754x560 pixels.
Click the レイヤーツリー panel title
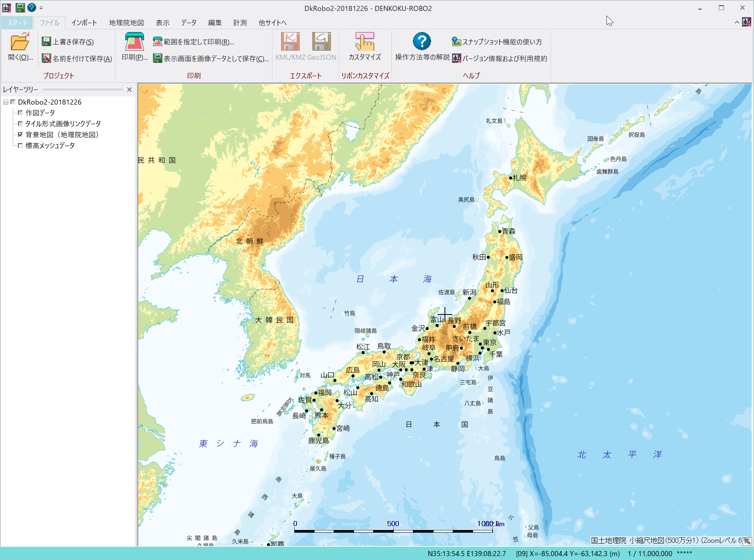pyautogui.click(x=21, y=90)
